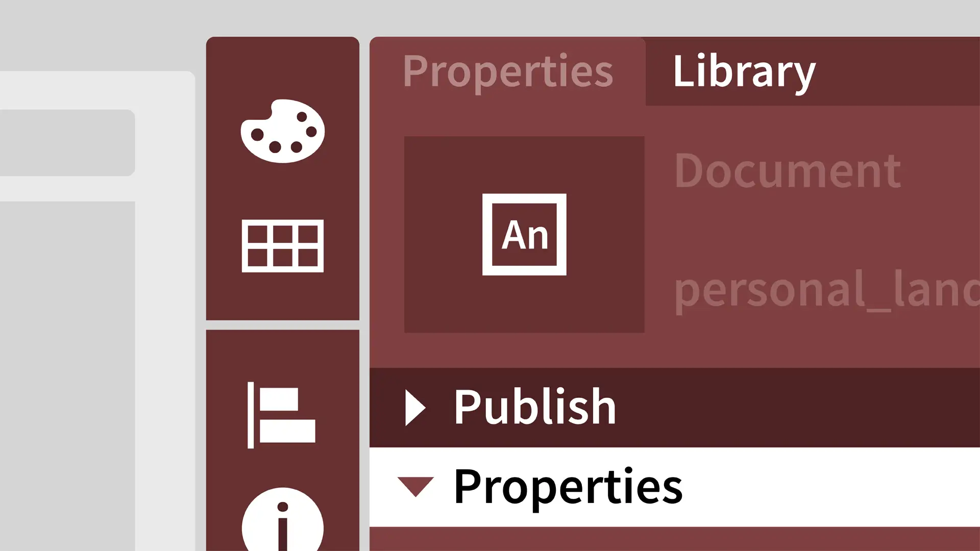Select the tall gray rectangle on stage
The height and width of the screenshot is (551, 980).
tap(67, 376)
